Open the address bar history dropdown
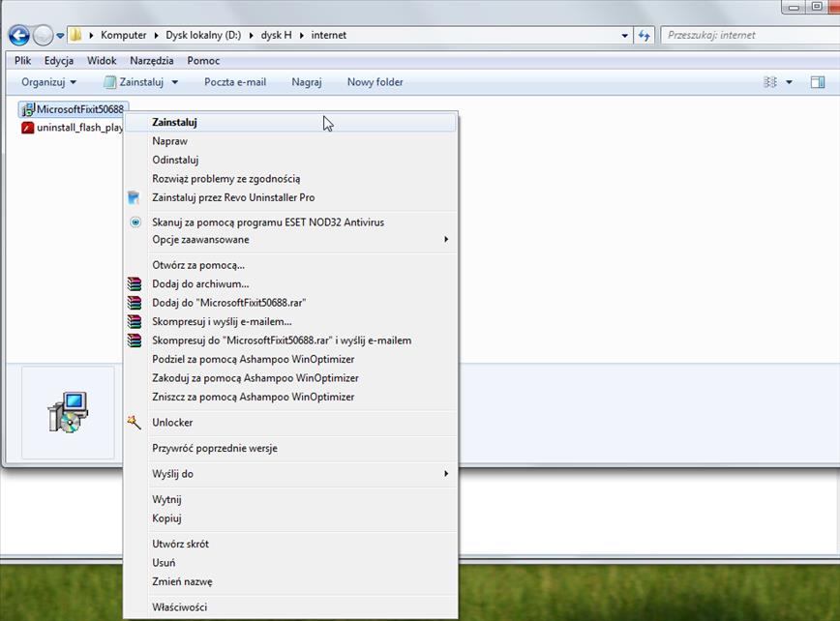 [x=624, y=36]
